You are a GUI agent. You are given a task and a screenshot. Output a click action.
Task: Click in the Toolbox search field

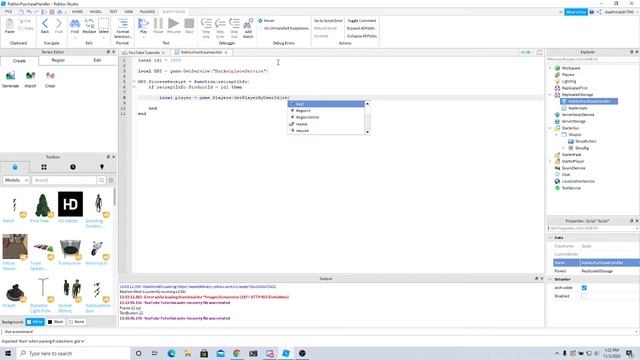point(64,180)
